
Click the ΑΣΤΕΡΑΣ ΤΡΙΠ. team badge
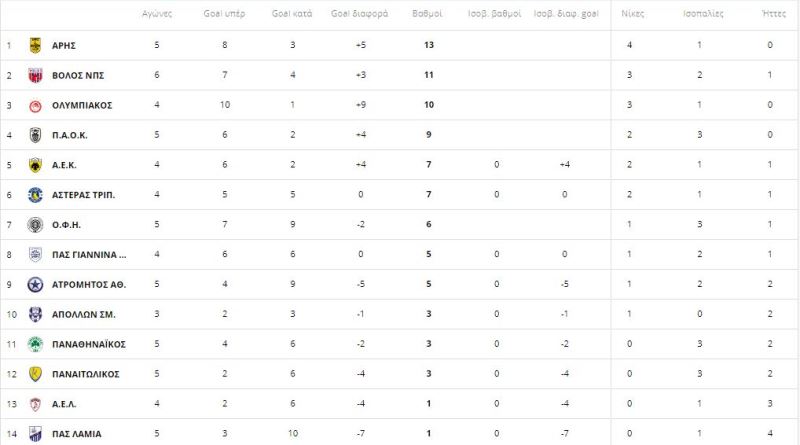pos(35,195)
